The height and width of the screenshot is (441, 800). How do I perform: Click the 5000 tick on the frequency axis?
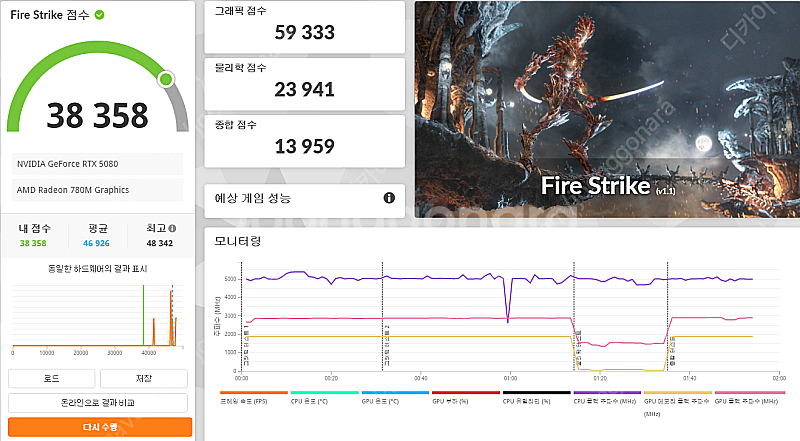(x=230, y=279)
